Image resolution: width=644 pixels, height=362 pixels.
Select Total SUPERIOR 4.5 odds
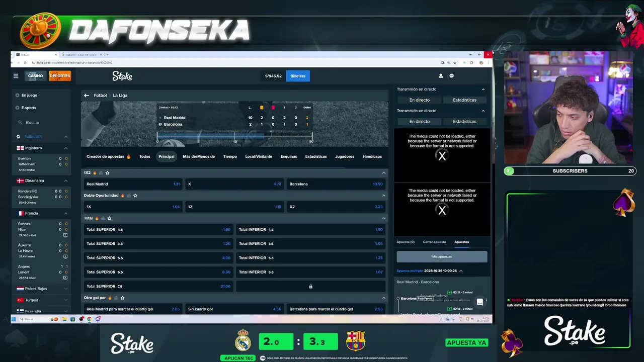tap(158, 229)
